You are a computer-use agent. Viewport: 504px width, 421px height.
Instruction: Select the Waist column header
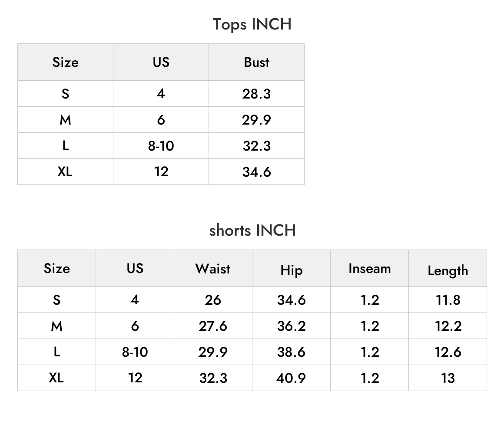click(x=213, y=269)
